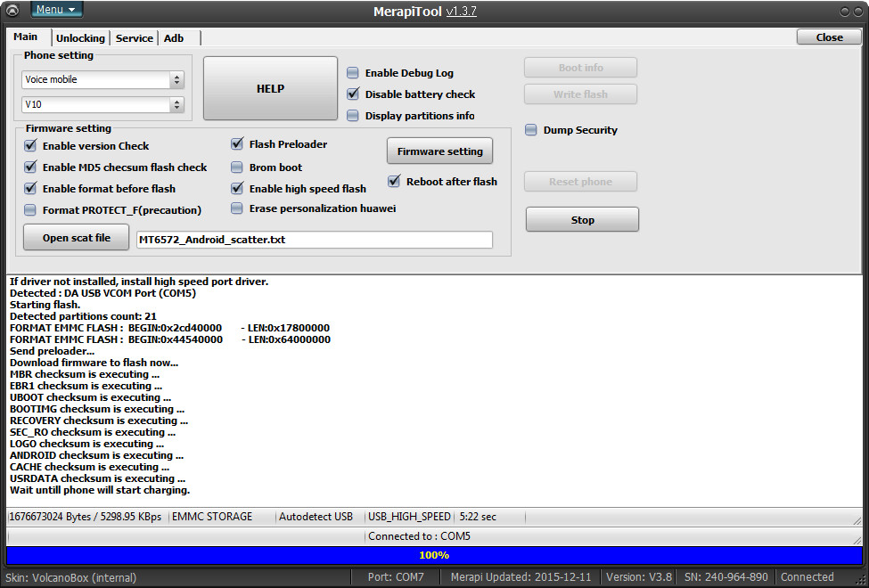Image resolution: width=869 pixels, height=588 pixels.
Task: Check the Dump Security checkbox
Action: (531, 130)
